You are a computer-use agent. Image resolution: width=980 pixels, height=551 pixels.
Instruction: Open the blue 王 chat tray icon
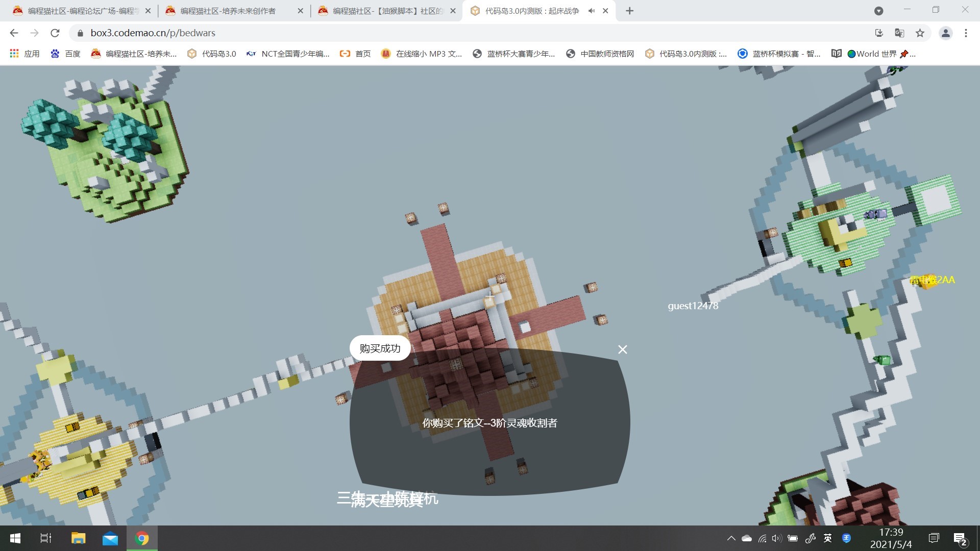(x=846, y=538)
